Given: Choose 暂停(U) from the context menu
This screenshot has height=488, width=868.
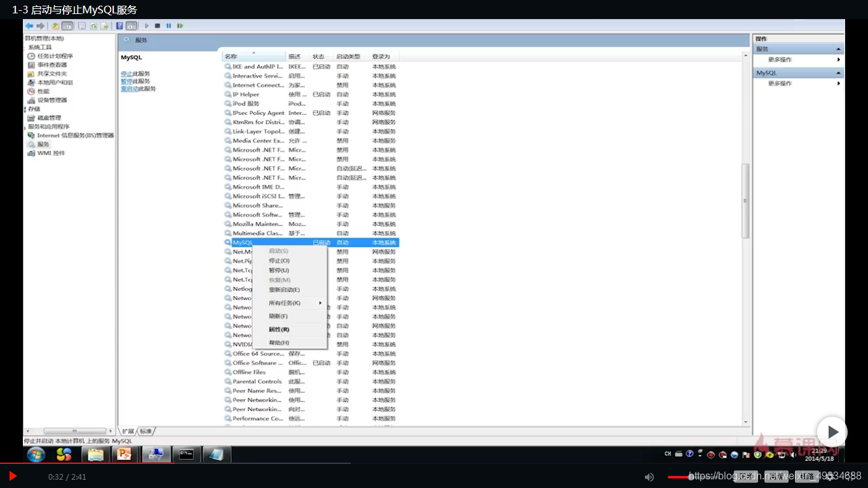Looking at the screenshot, I should (x=290, y=270).
